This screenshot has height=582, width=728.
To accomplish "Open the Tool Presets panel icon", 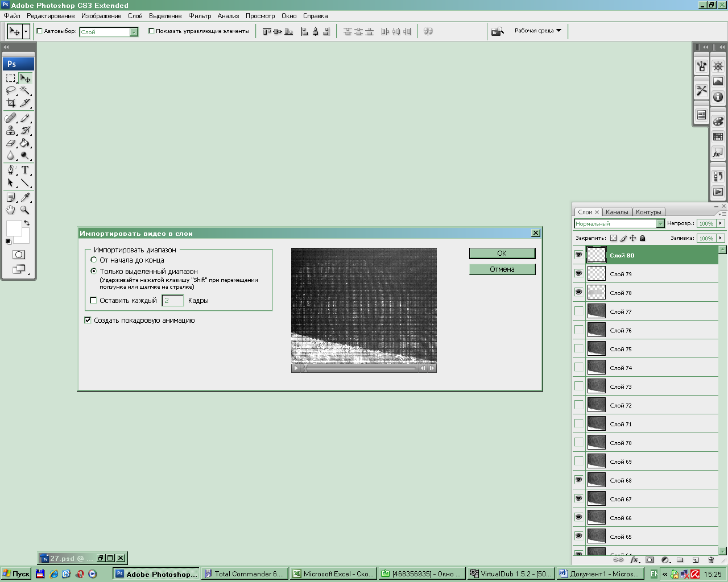I will (x=702, y=90).
